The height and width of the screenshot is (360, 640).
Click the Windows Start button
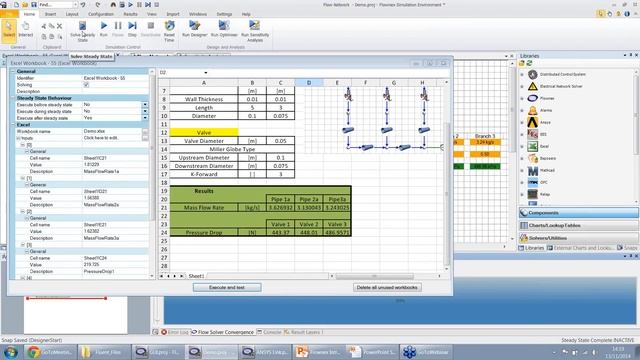point(10,352)
